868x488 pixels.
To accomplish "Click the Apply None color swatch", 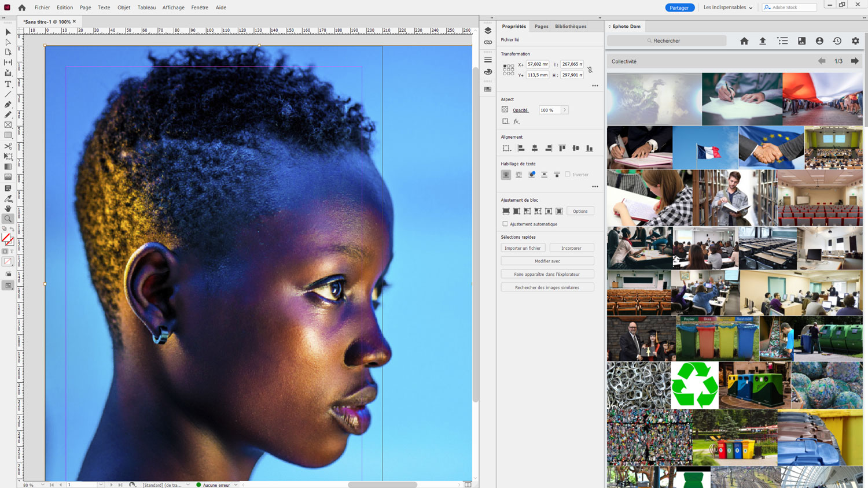I will (8, 262).
